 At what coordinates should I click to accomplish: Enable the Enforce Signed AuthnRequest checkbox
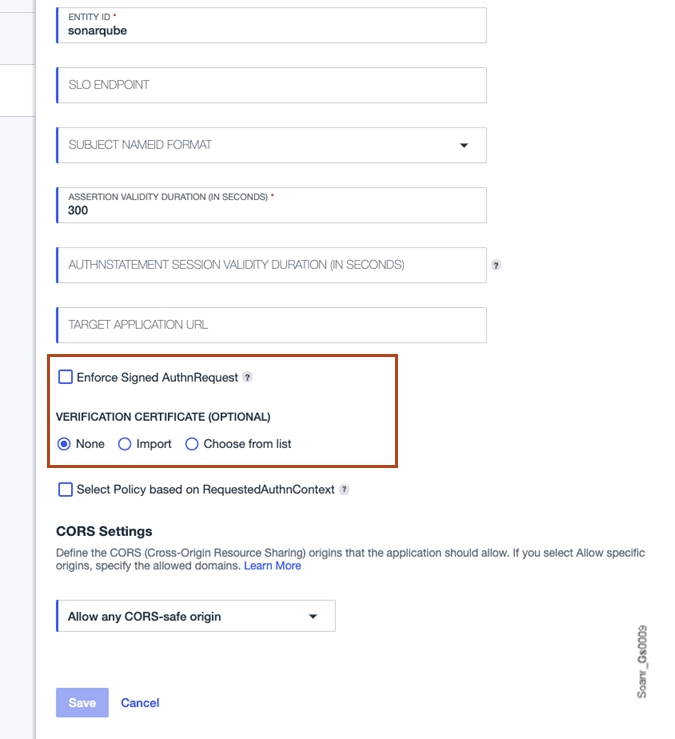(66, 377)
